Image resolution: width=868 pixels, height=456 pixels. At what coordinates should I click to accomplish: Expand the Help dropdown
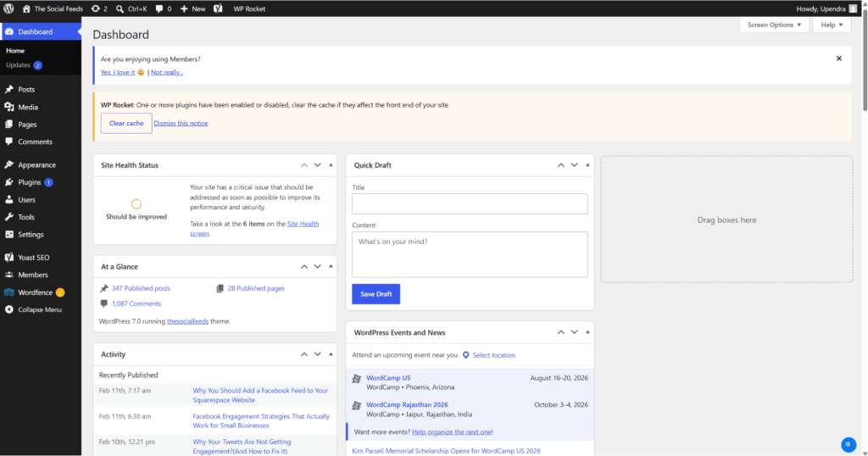[832, 25]
